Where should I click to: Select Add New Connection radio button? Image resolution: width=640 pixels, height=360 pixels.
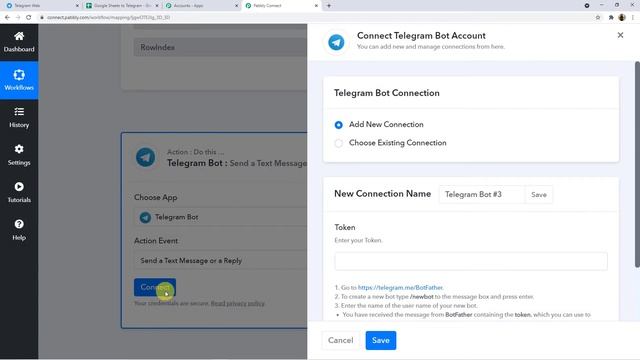click(338, 124)
